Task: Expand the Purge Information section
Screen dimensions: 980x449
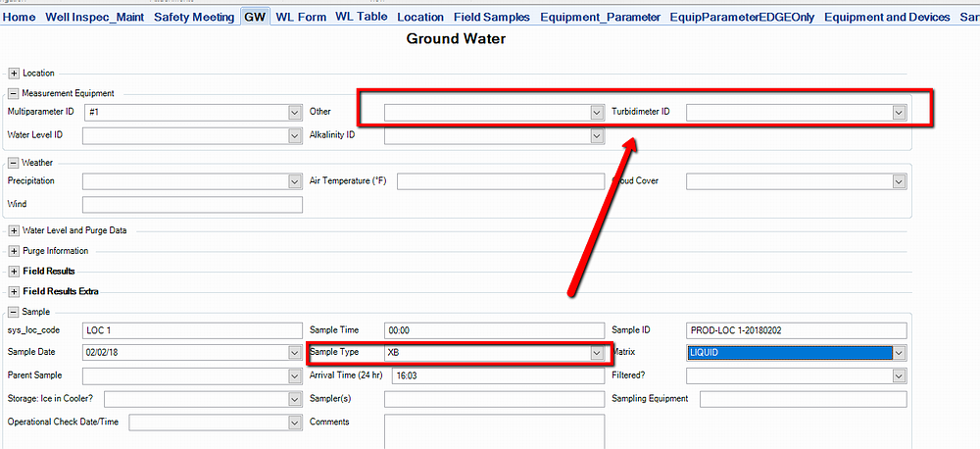Action: [x=14, y=251]
